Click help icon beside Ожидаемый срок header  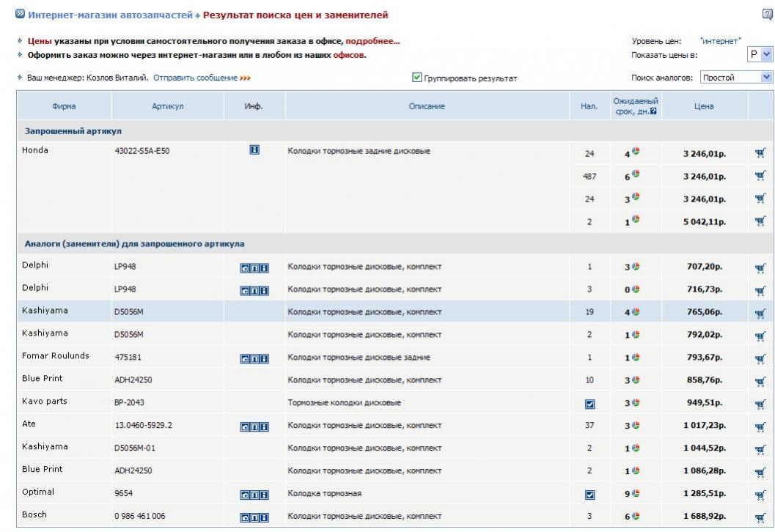(x=653, y=111)
